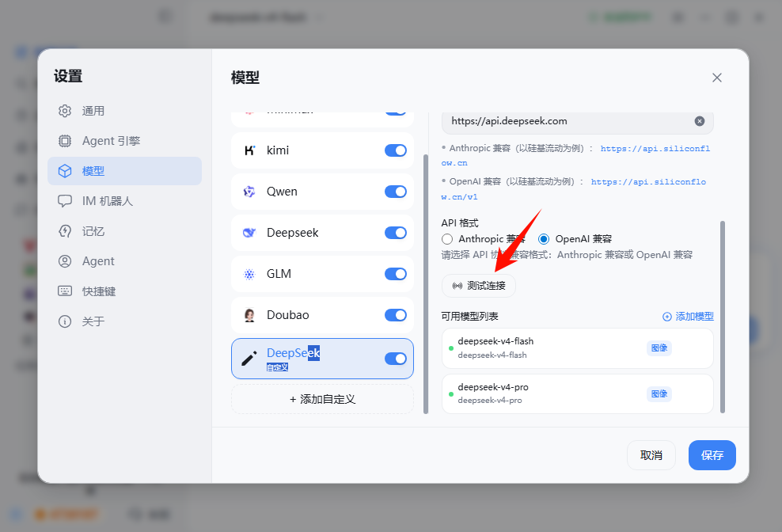The width and height of the screenshot is (782, 532).
Task: Select the Anthropic 兼容 radio option
Action: pos(447,239)
